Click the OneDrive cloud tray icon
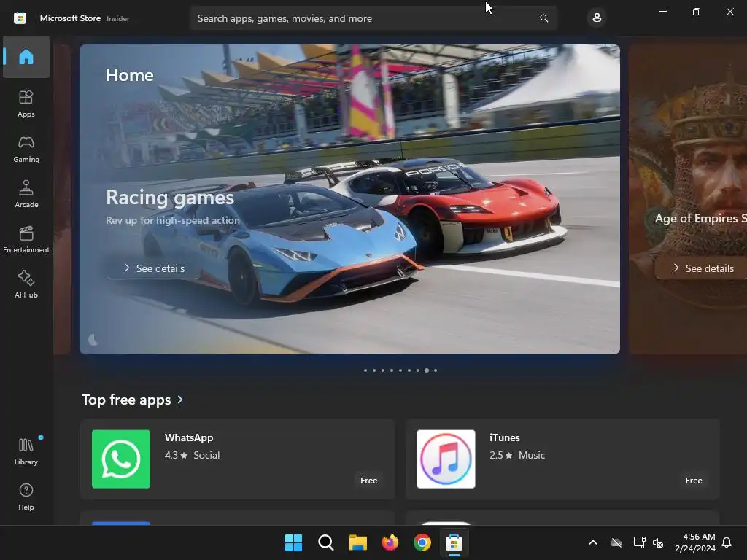The height and width of the screenshot is (560, 747). coord(616,542)
